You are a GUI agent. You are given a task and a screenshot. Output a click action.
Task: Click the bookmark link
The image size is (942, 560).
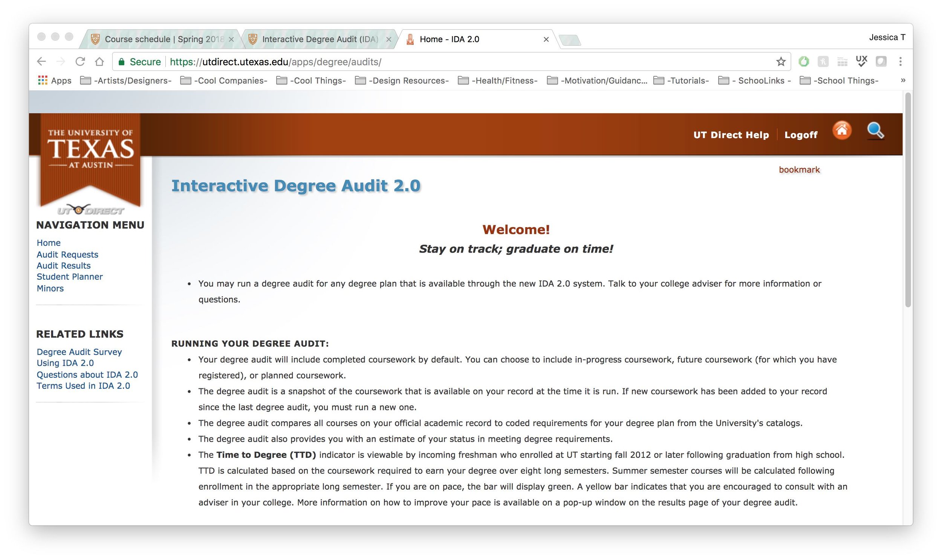[x=799, y=170]
